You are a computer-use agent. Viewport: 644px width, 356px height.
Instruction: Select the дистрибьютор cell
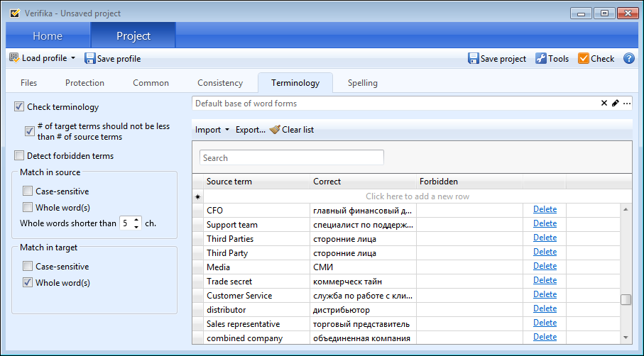click(x=363, y=310)
